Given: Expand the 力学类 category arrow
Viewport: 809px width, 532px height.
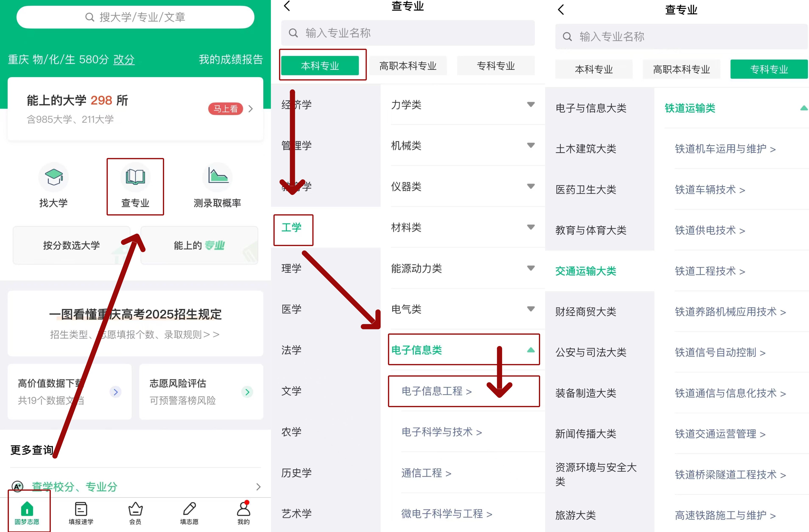Looking at the screenshot, I should tap(530, 104).
